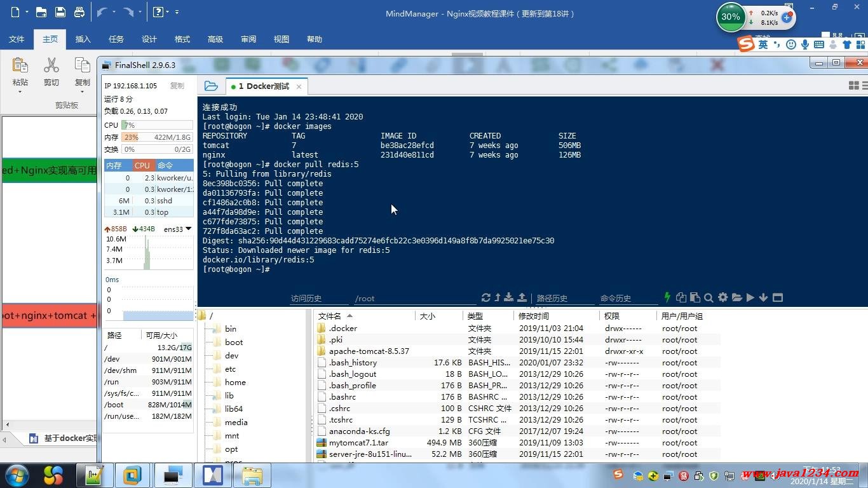This screenshot has width=868, height=488.
Task: Click the green lightning quick command icon
Action: (667, 297)
